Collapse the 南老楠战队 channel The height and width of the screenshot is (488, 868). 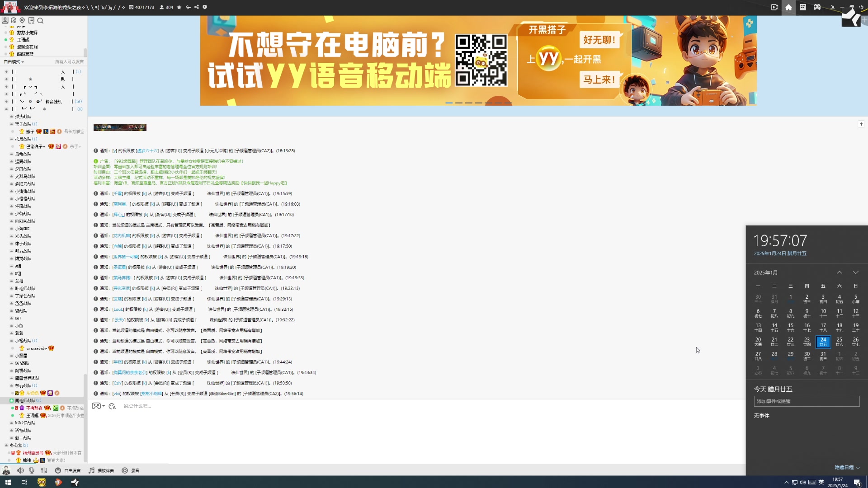coord(25,400)
